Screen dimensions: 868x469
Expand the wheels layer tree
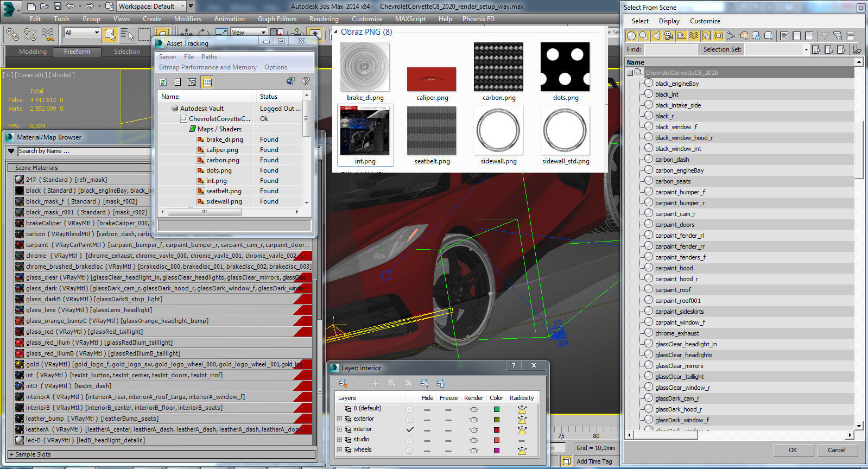pyautogui.click(x=340, y=450)
